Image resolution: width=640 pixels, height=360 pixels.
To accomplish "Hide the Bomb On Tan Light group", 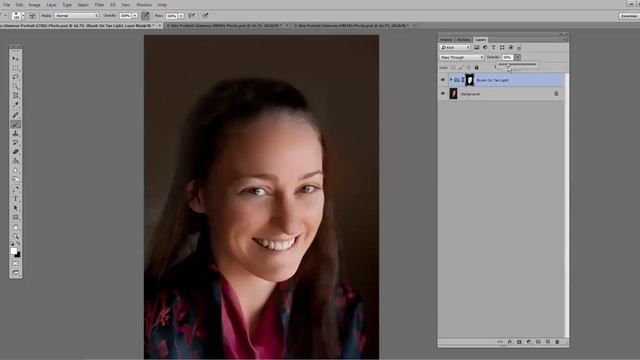I will (x=443, y=80).
